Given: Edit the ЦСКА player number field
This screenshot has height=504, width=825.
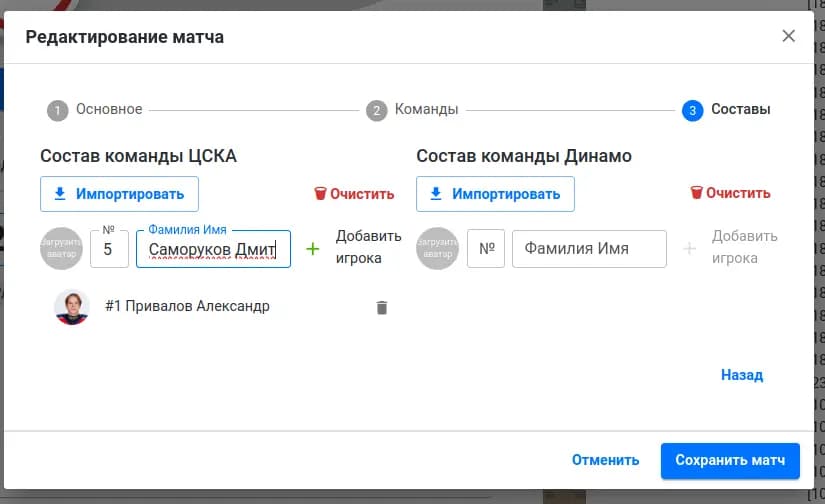Looking at the screenshot, I should (x=109, y=249).
